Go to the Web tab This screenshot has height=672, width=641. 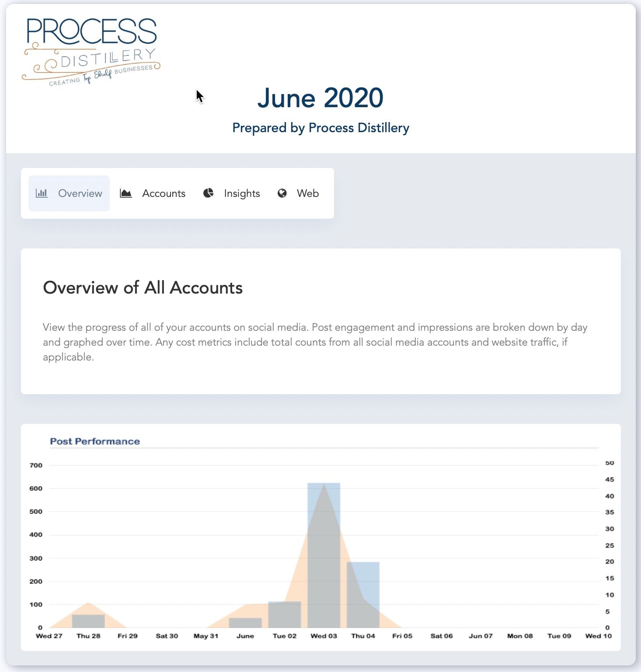[x=308, y=193]
